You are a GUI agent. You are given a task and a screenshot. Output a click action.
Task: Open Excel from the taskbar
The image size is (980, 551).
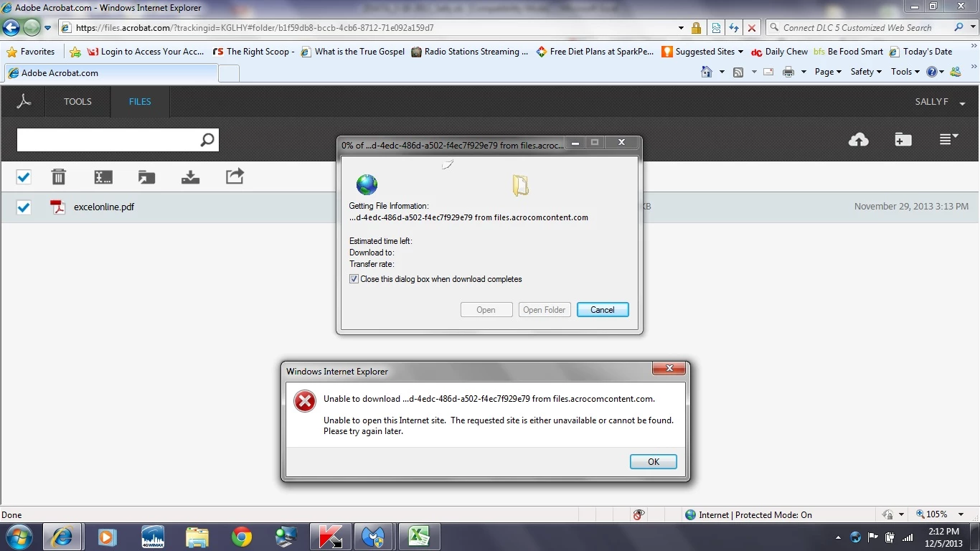[419, 537]
